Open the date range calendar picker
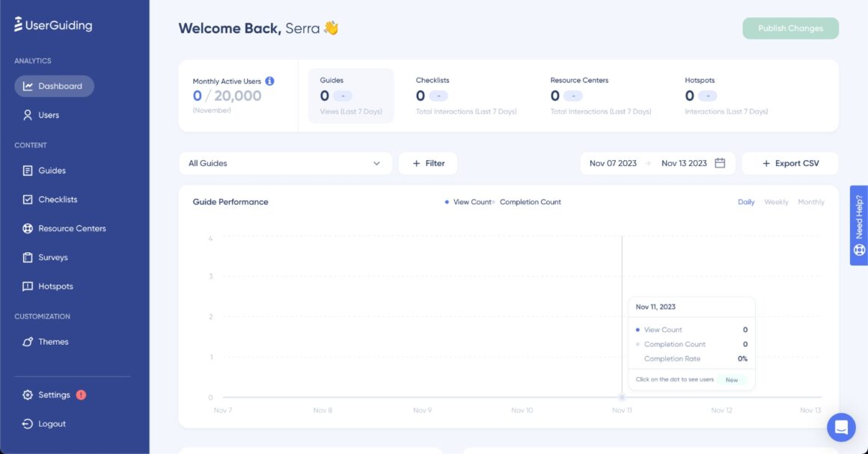This screenshot has height=454, width=868. [719, 162]
